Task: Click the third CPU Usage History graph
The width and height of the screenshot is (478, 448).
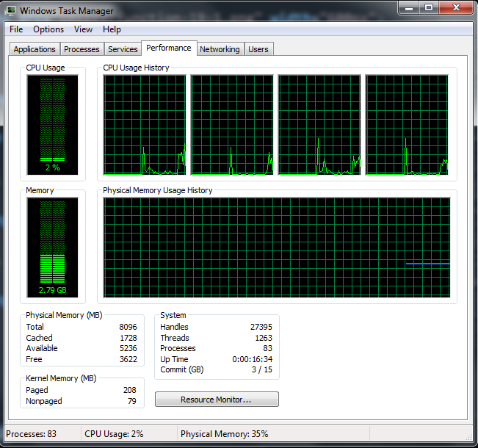Action: (319, 125)
